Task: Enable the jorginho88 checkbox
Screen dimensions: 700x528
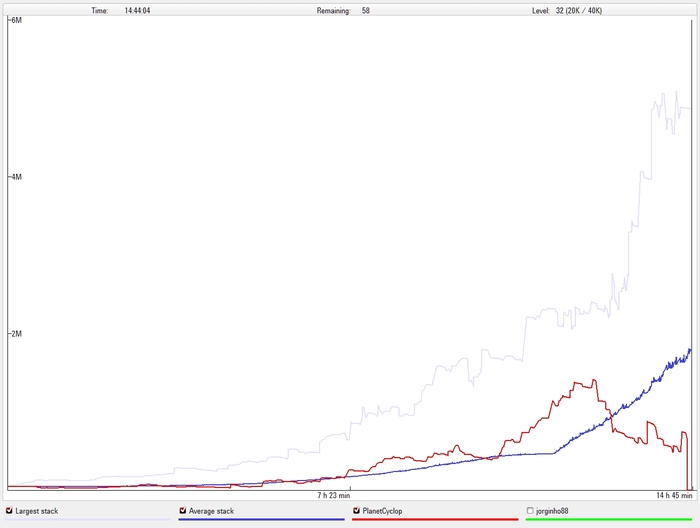Action: [x=530, y=511]
